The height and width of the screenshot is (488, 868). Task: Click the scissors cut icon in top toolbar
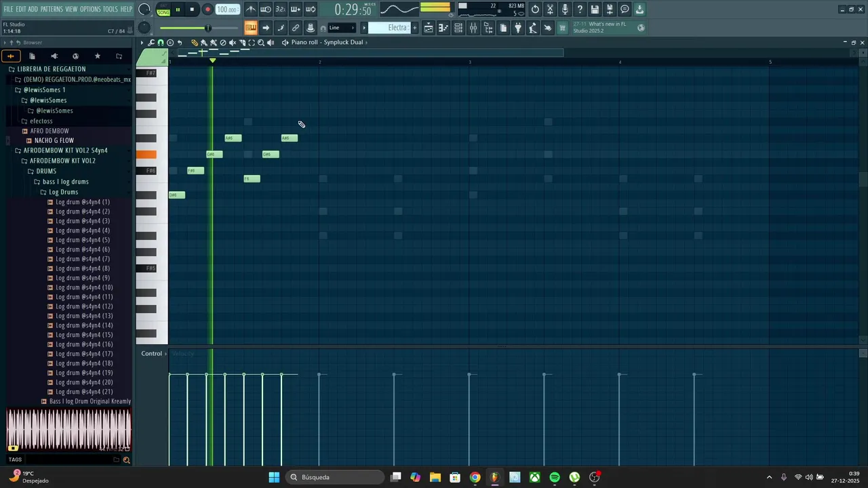click(x=550, y=9)
